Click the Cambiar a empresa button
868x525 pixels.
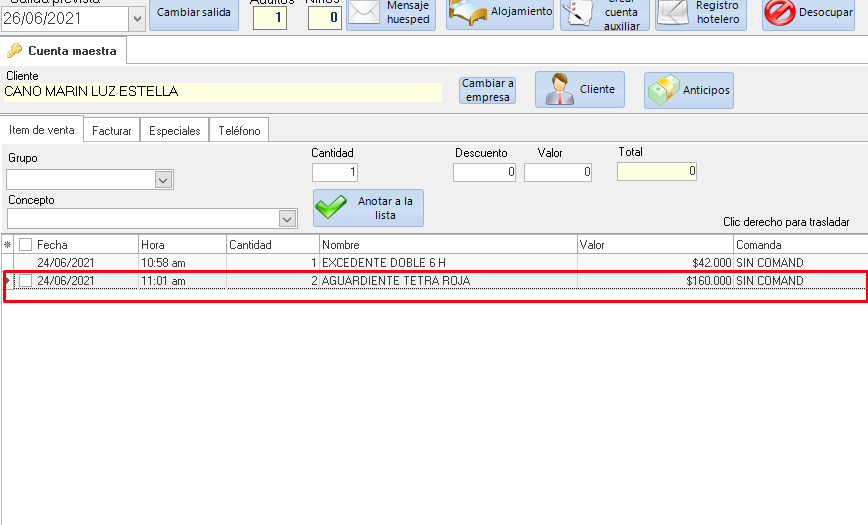click(x=487, y=90)
